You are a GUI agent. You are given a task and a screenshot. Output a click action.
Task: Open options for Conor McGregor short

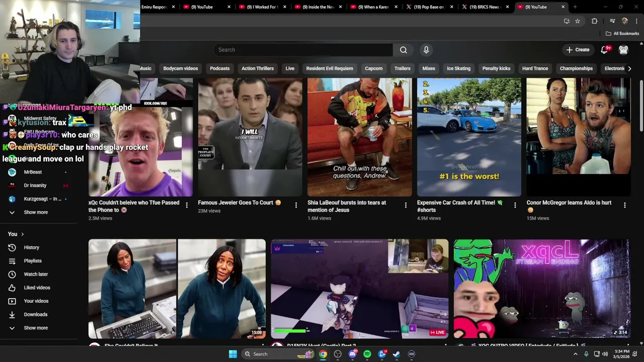pyautogui.click(x=624, y=205)
